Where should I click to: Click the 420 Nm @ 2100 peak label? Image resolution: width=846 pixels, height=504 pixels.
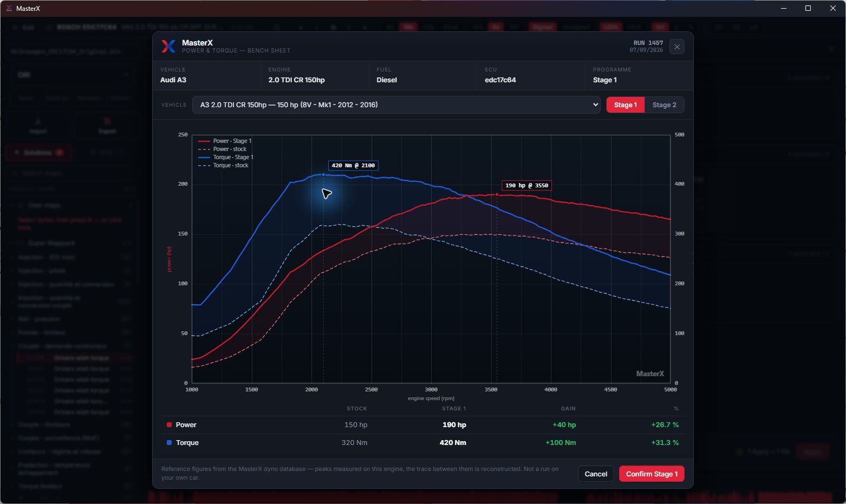353,165
